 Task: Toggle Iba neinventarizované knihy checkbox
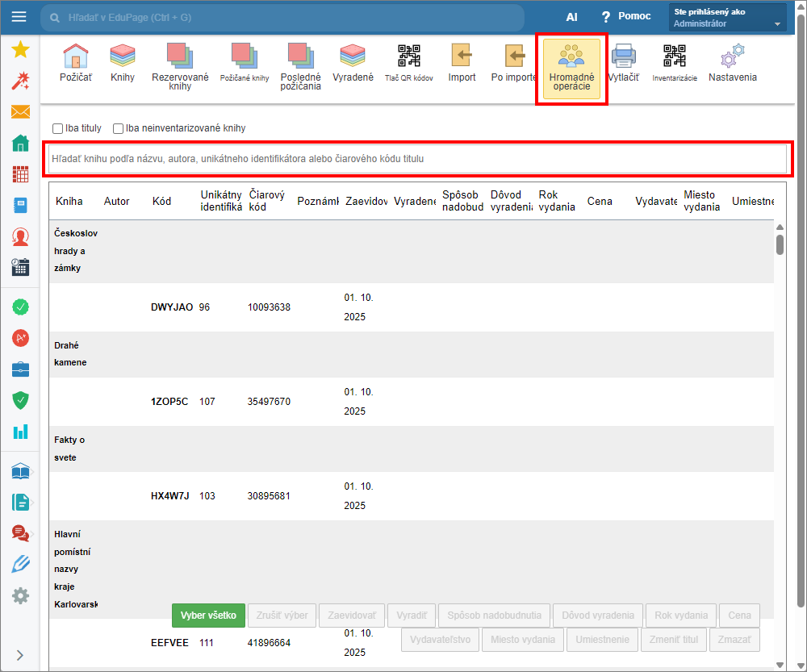[x=119, y=128]
